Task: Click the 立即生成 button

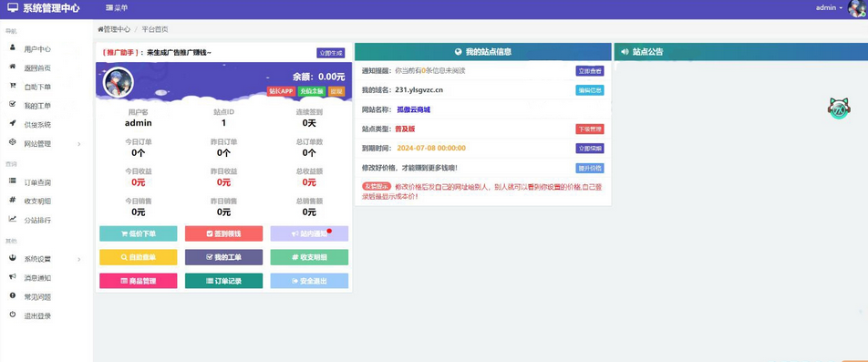Action: tap(330, 53)
